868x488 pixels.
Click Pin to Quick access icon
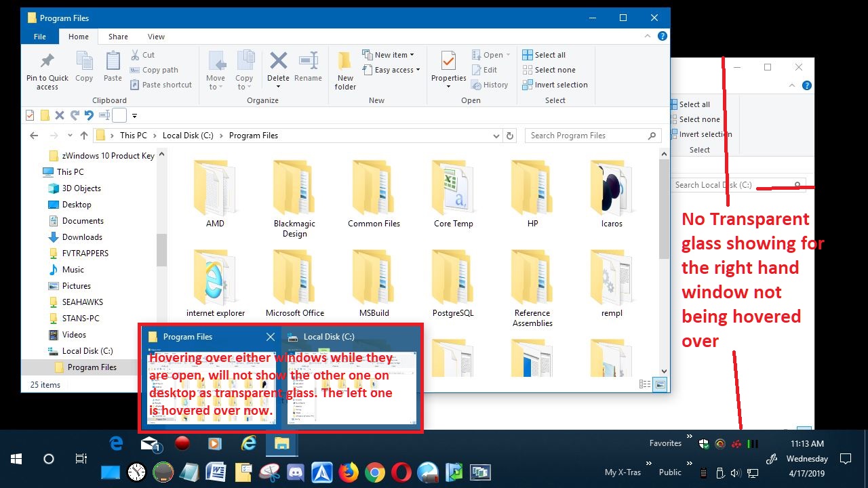[47, 70]
